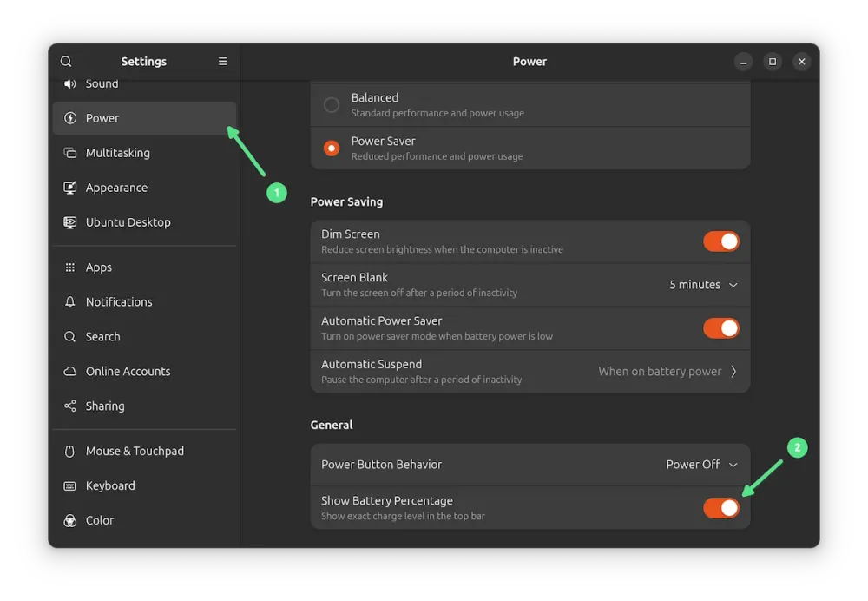This screenshot has width=868, height=601.
Task: Open Automatic Suspend settings chevron
Action: coord(733,372)
